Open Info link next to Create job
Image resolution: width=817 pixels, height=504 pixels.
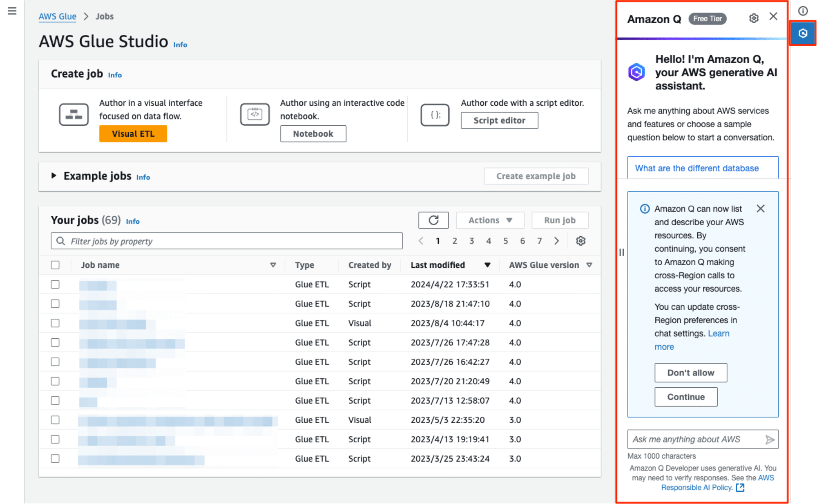pyautogui.click(x=115, y=75)
